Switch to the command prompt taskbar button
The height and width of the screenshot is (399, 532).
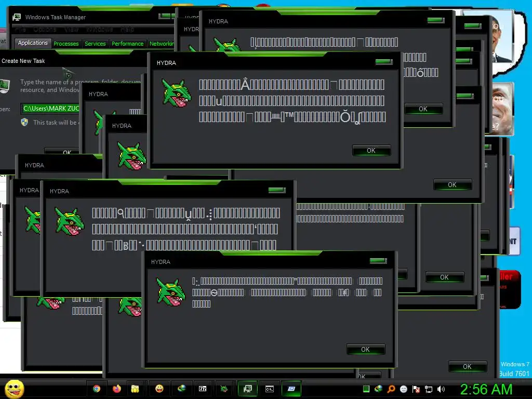click(270, 389)
